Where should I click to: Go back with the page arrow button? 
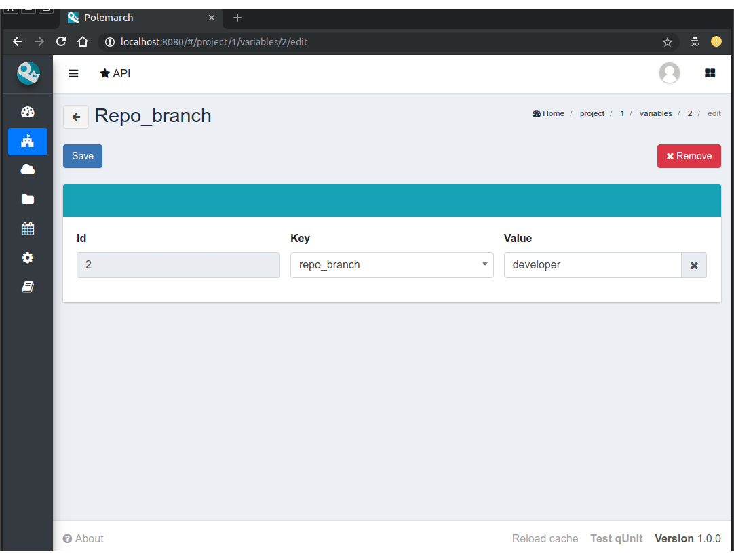[76, 117]
